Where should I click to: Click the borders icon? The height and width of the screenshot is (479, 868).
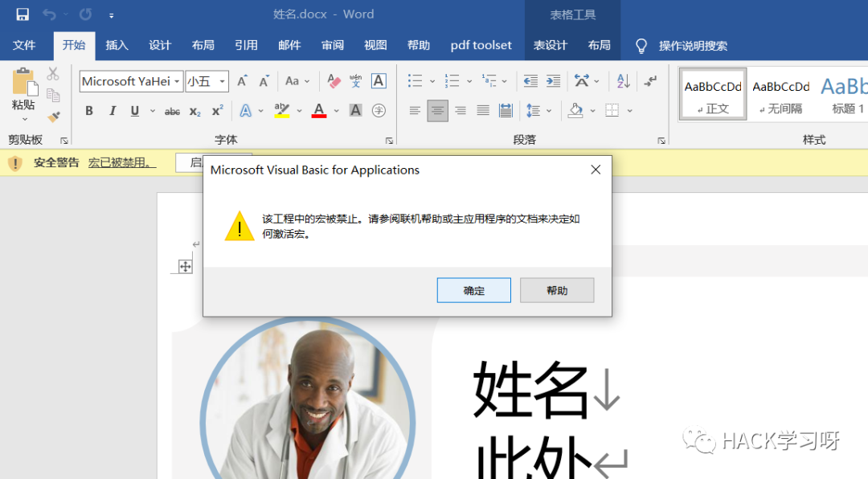pyautogui.click(x=612, y=111)
